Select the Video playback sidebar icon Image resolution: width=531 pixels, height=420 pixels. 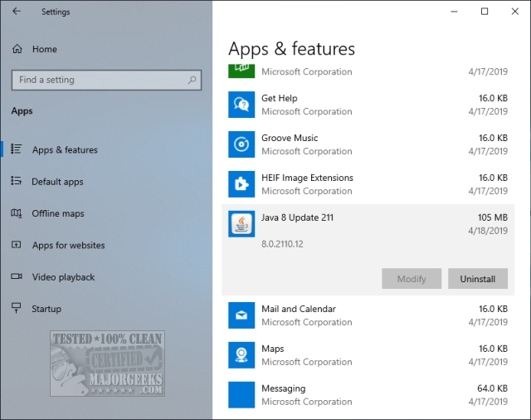(x=17, y=276)
